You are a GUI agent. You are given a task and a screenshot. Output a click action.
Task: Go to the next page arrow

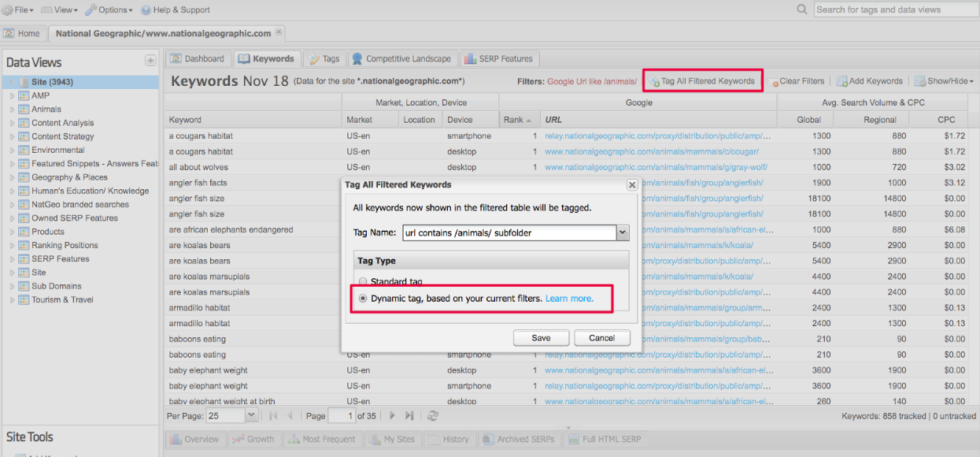(x=392, y=416)
